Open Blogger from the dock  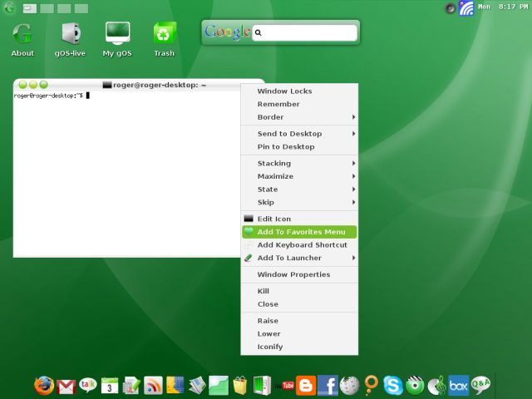[306, 386]
